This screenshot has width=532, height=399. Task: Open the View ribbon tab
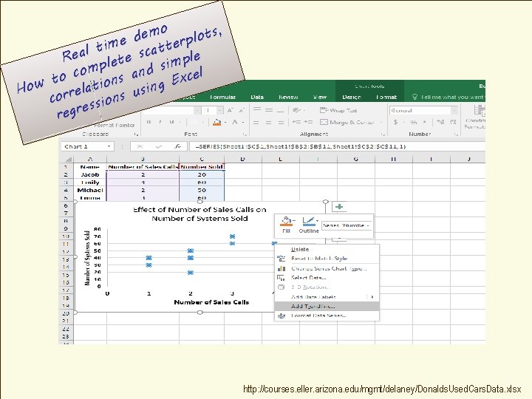pos(320,97)
